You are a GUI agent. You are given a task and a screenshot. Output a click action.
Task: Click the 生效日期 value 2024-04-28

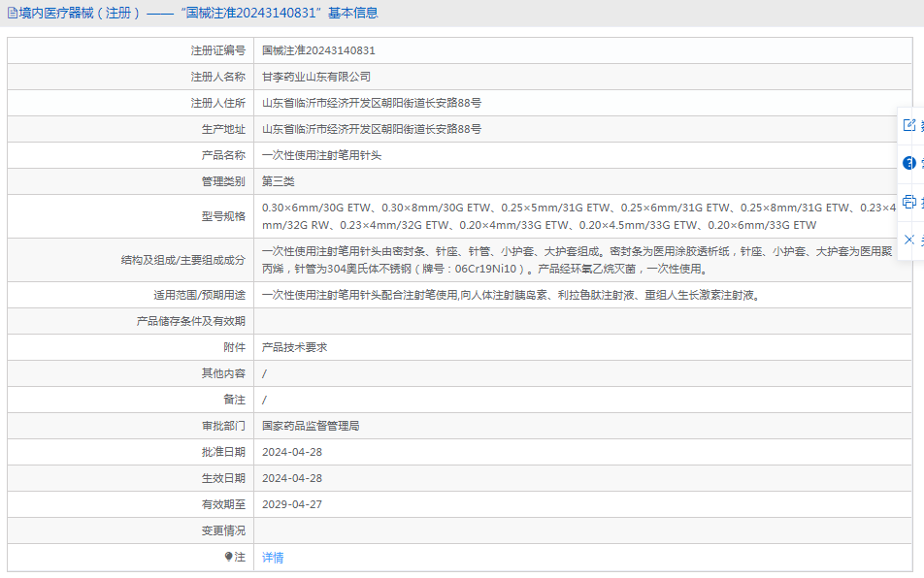[292, 478]
